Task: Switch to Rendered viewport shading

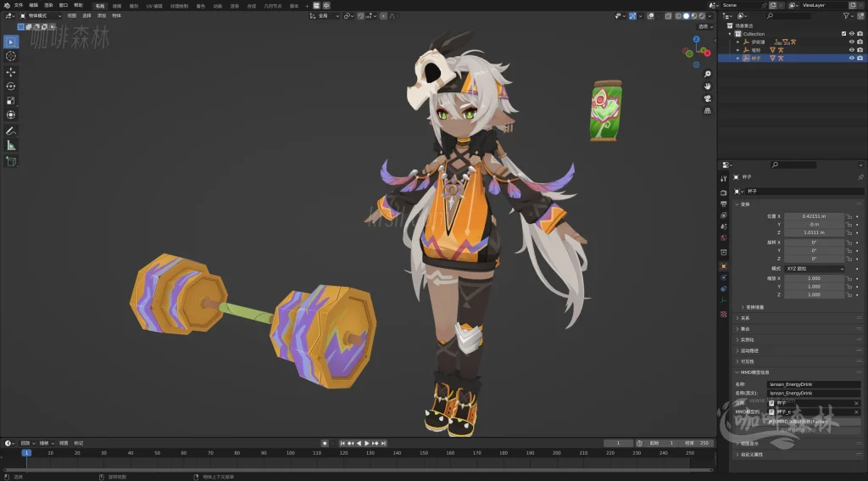Action: click(702, 16)
